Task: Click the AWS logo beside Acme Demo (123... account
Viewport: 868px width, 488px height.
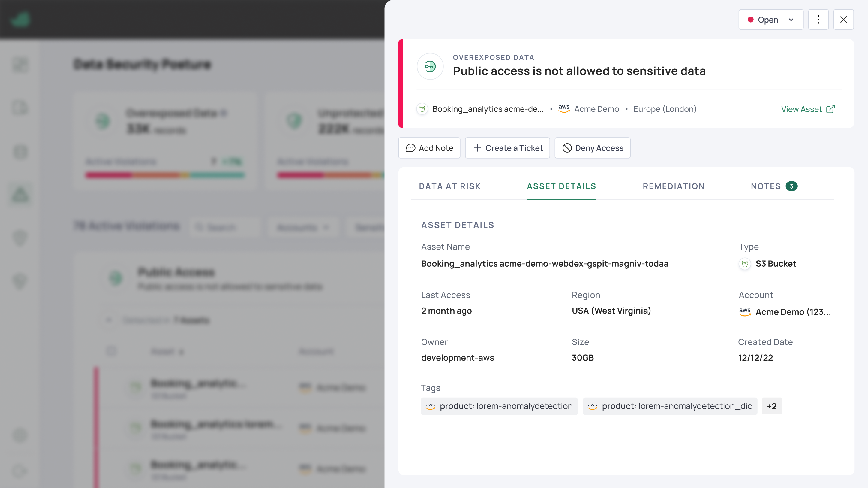Action: pos(745,312)
